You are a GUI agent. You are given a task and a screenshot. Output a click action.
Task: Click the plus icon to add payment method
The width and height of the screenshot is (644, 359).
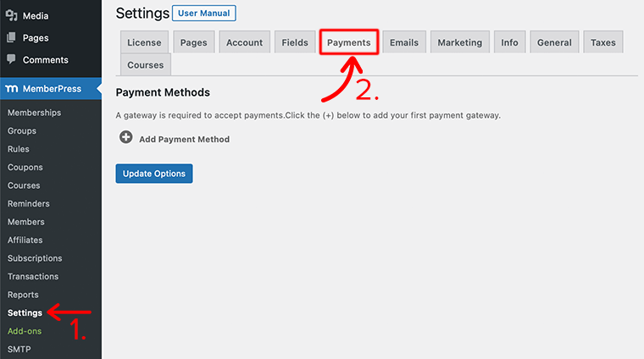(x=126, y=137)
